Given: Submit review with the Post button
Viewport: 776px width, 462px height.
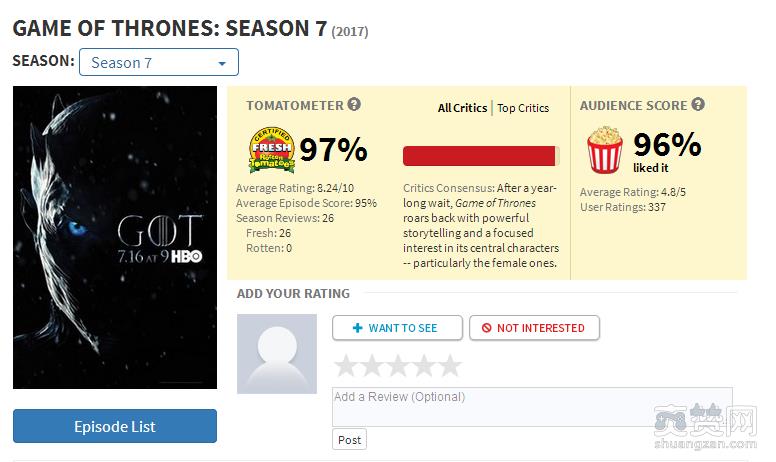Looking at the screenshot, I should pos(350,440).
